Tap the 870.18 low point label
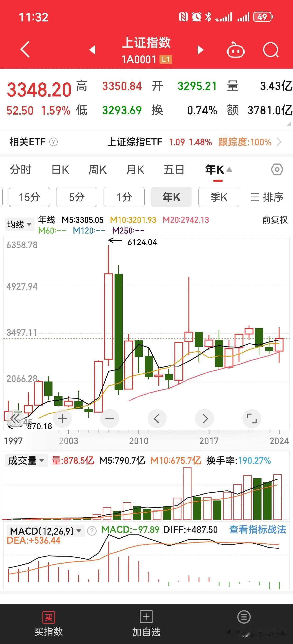 [x=39, y=426]
